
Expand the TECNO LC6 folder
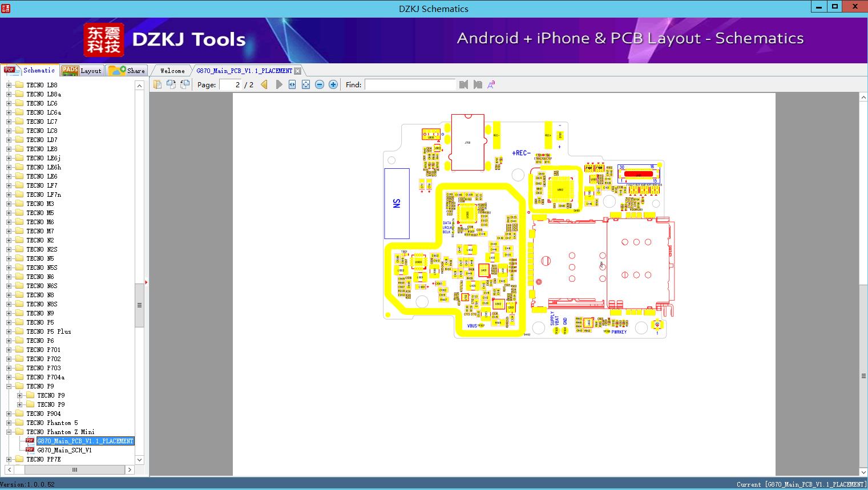coord(9,103)
